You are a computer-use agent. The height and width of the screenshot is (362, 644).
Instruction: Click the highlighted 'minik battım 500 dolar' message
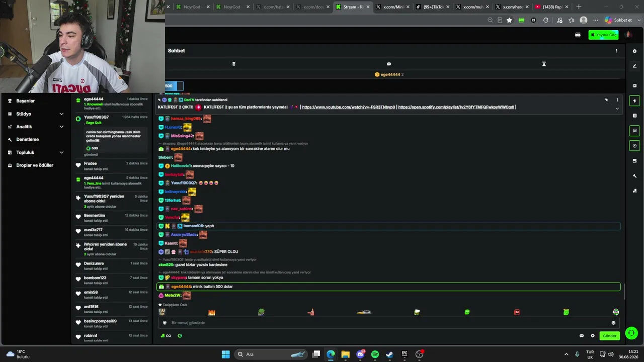388,287
